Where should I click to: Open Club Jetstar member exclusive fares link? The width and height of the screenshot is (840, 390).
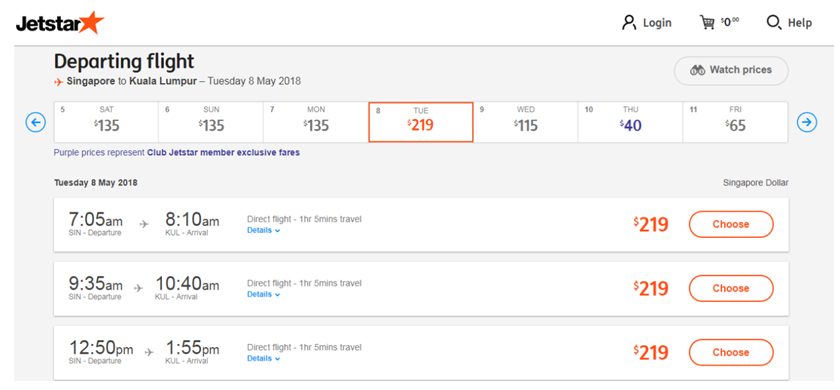(223, 153)
